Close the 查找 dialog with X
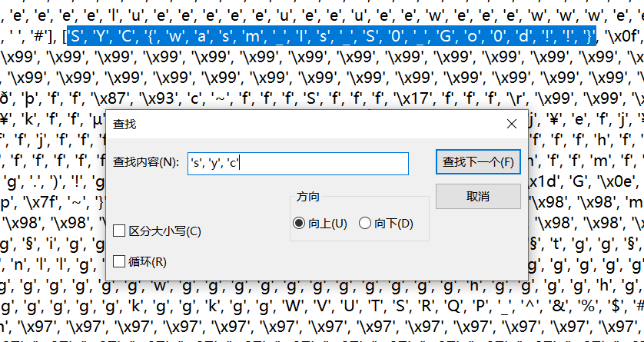The width and height of the screenshot is (644, 342). [512, 124]
